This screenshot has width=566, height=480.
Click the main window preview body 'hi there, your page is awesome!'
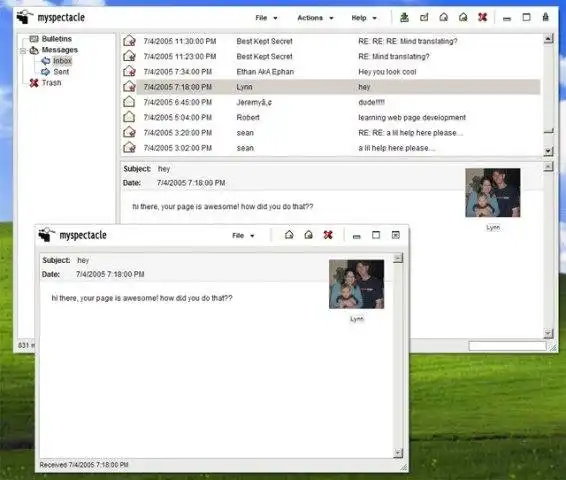point(223,206)
